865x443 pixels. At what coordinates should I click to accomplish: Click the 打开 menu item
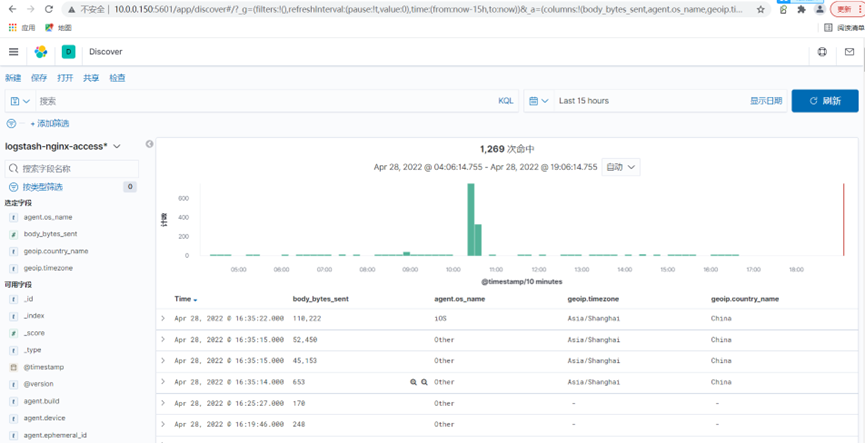(x=65, y=78)
